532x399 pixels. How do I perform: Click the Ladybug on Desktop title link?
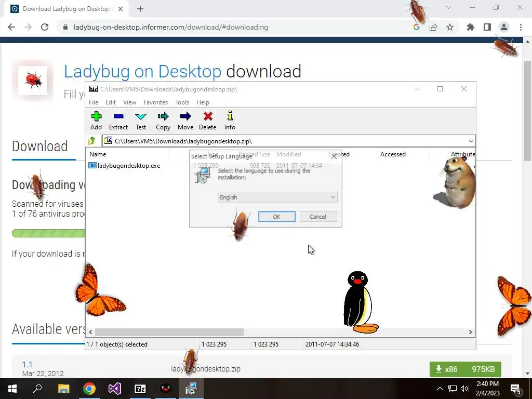coord(142,71)
